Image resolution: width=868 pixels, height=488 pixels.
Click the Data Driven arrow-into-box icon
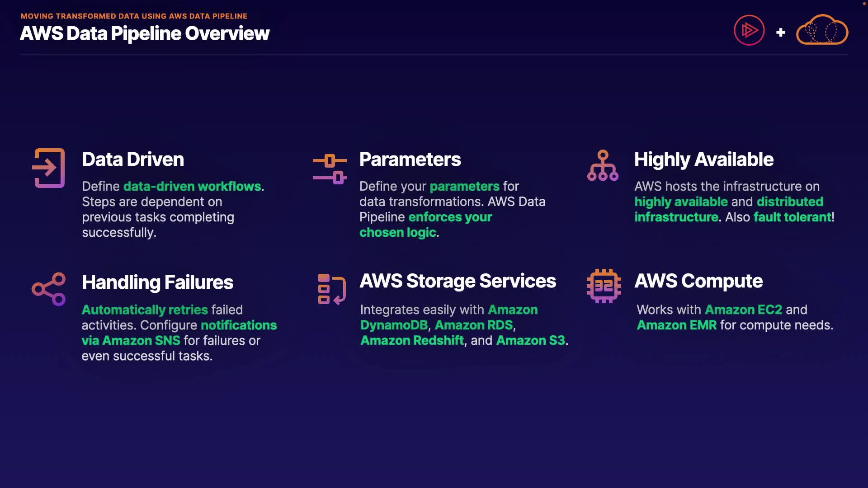pos(49,168)
